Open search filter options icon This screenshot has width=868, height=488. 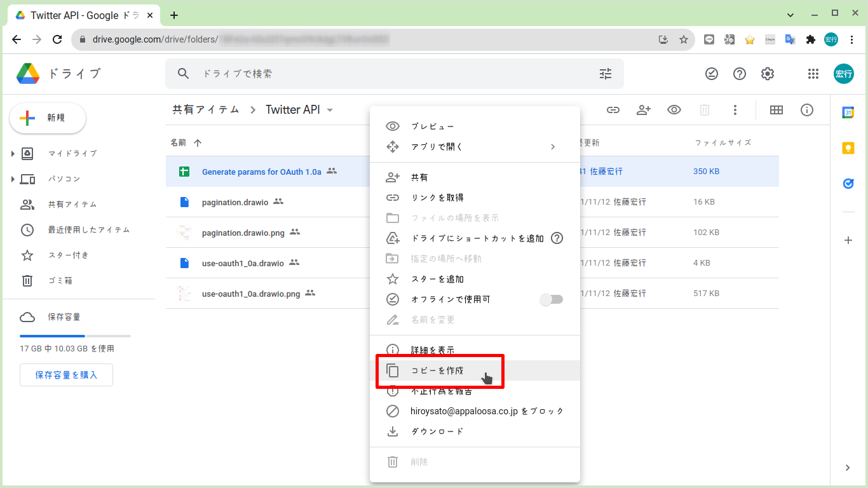pos(605,74)
